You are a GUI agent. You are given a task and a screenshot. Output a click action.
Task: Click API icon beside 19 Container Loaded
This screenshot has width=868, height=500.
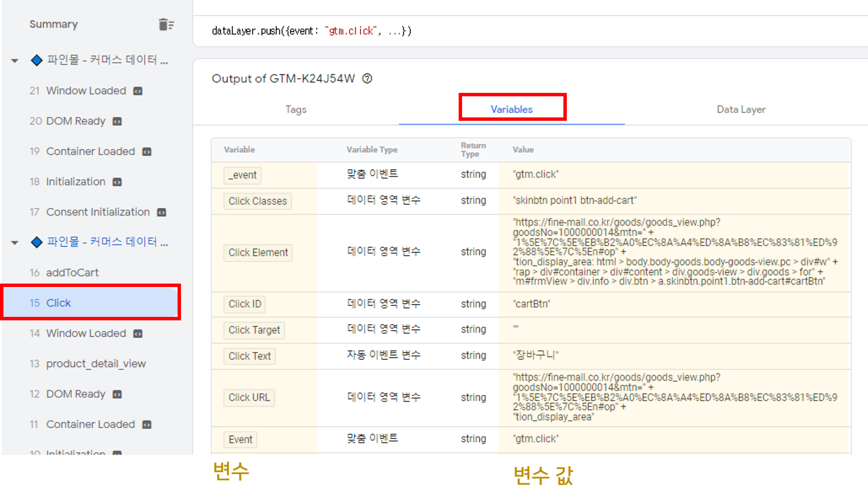click(x=147, y=152)
